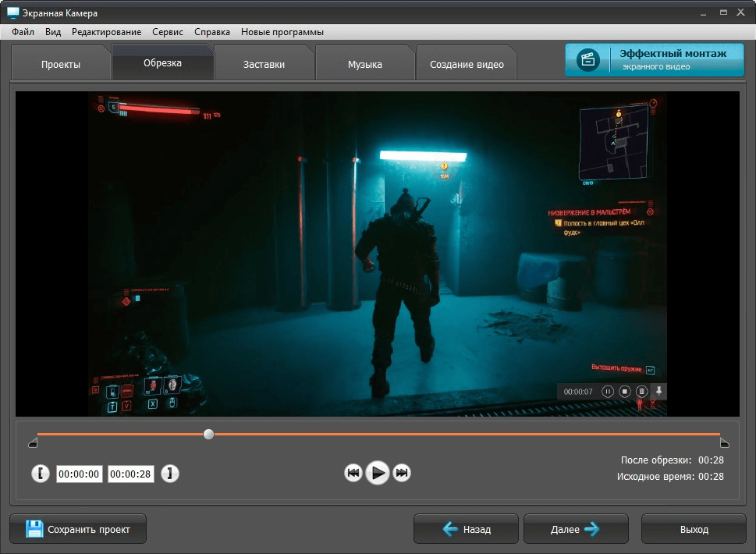Click the Исходное время: 00:28 text
Viewport: 756px width, 554px height.
(x=670, y=477)
